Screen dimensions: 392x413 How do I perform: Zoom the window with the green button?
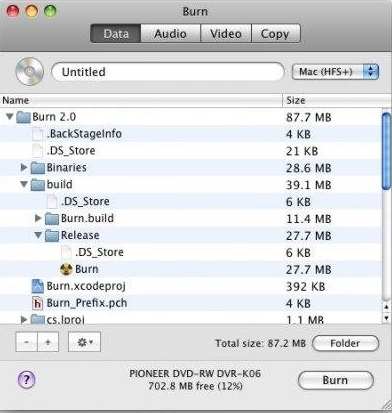[50, 11]
